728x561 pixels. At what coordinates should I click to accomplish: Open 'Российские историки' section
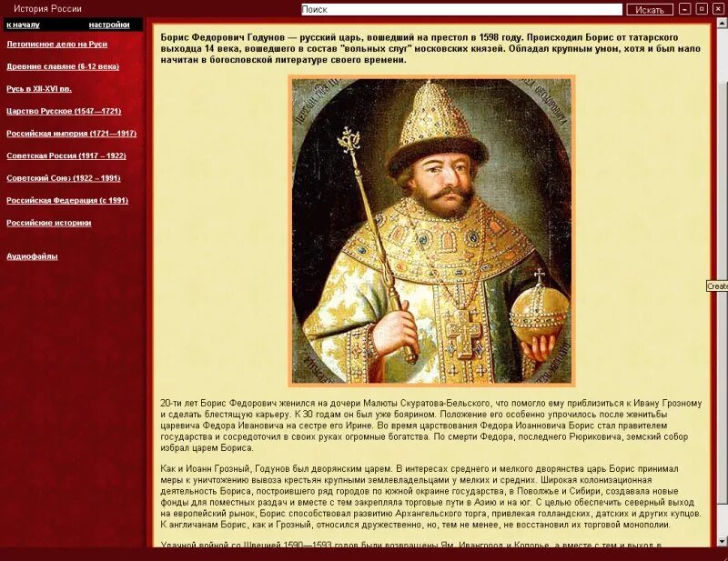tap(49, 222)
